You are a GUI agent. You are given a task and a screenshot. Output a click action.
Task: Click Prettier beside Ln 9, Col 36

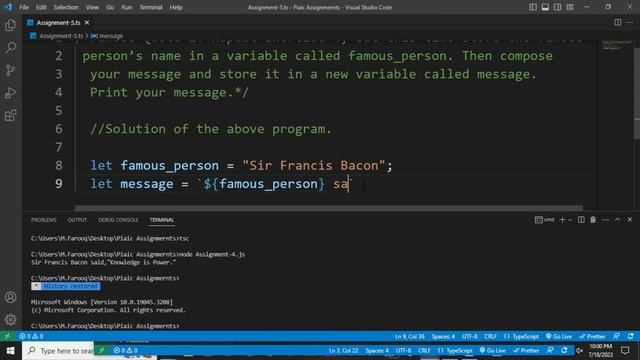592,336
